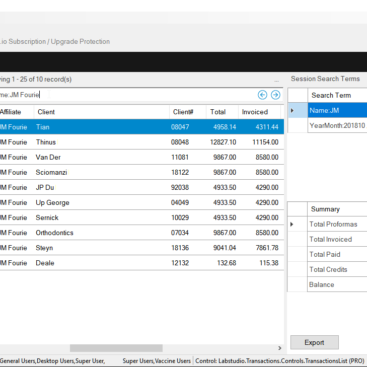
Task: Click the row selector arrow beside Name:JM
Action: coord(292,110)
